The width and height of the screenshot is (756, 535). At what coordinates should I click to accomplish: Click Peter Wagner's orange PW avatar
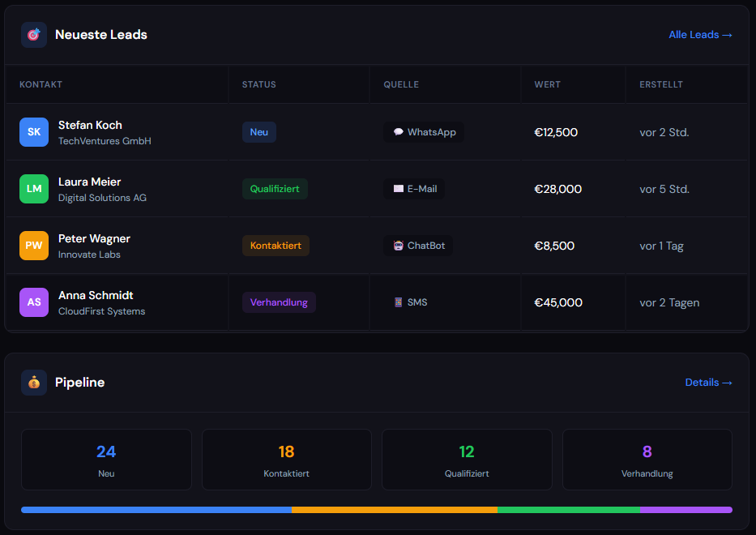click(x=34, y=246)
